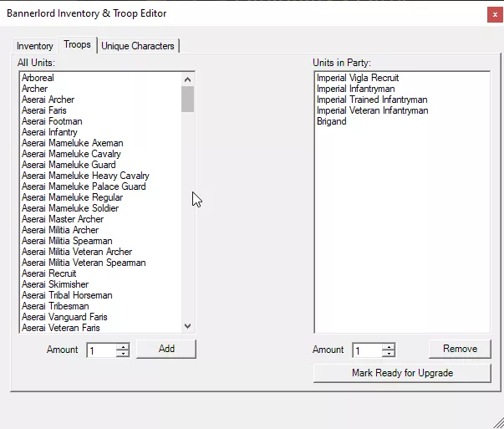Select Brigand in Units in Party
The height and width of the screenshot is (429, 504).
402,121
